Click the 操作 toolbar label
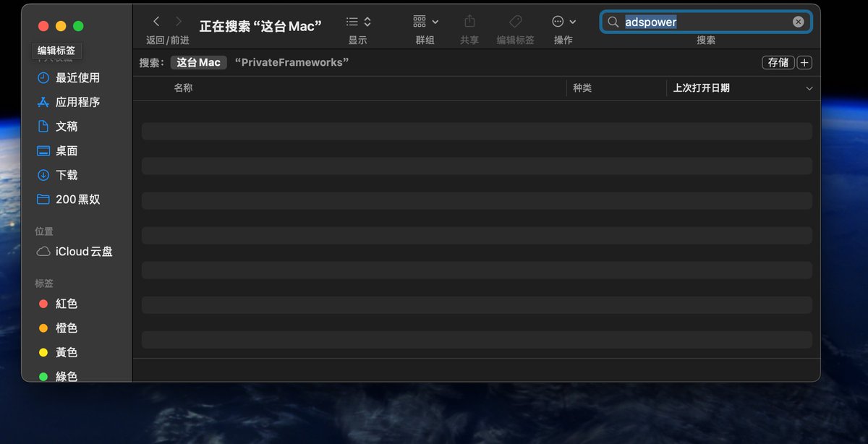 coord(563,40)
